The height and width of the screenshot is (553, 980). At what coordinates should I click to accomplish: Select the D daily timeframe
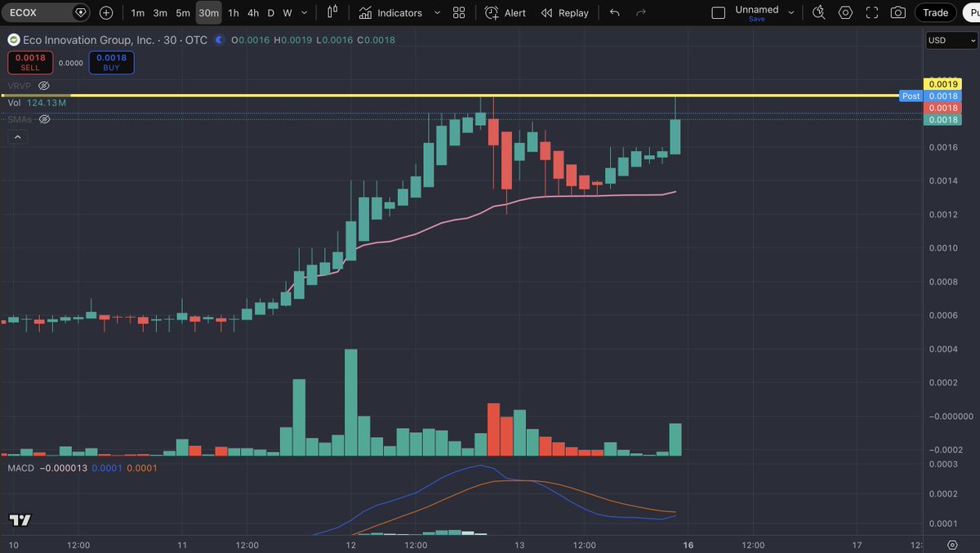click(x=271, y=13)
